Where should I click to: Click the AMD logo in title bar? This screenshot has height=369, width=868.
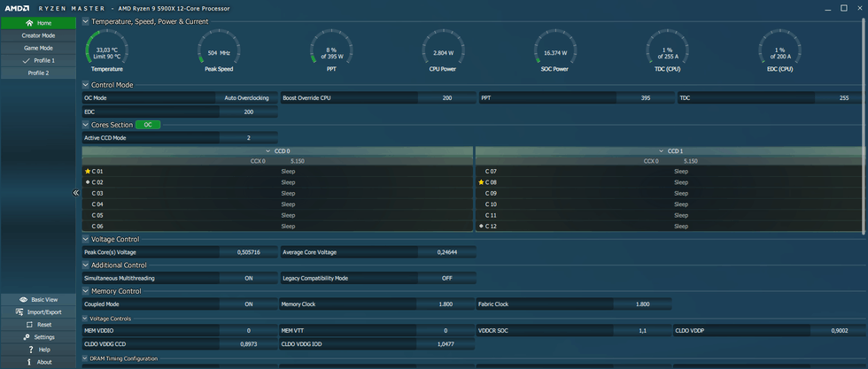click(x=17, y=8)
